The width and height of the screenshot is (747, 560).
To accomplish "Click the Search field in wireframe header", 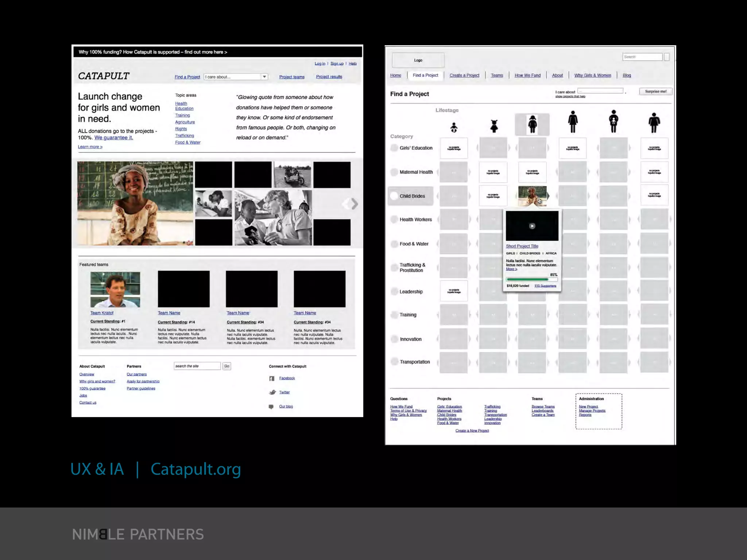I will point(642,57).
